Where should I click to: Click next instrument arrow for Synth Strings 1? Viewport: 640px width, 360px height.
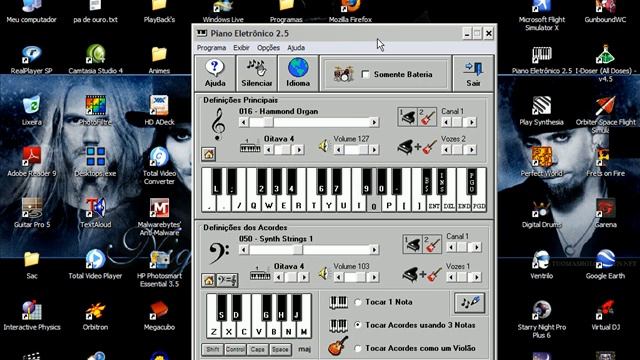tap(374, 249)
